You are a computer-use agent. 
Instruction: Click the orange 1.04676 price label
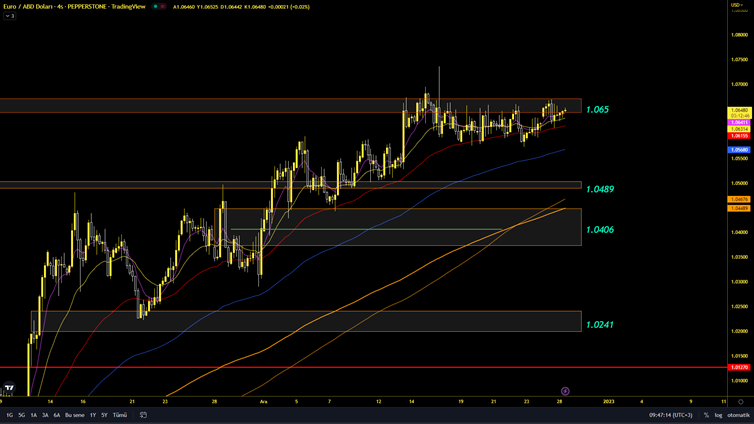pyautogui.click(x=739, y=199)
